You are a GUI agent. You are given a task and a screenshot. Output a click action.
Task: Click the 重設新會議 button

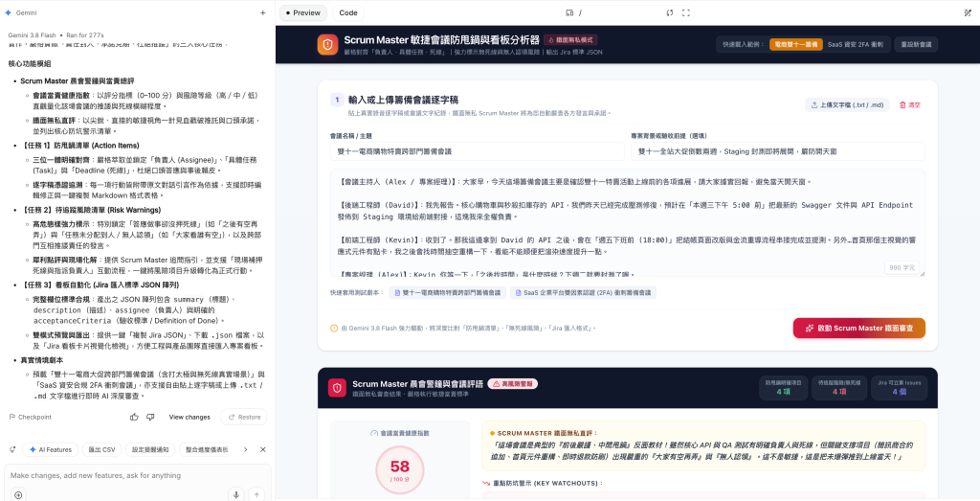(x=916, y=44)
